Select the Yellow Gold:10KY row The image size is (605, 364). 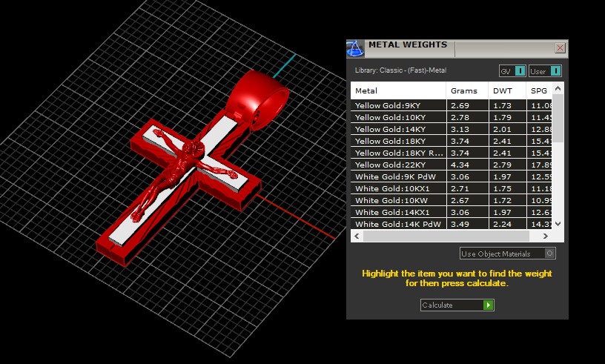[452, 117]
